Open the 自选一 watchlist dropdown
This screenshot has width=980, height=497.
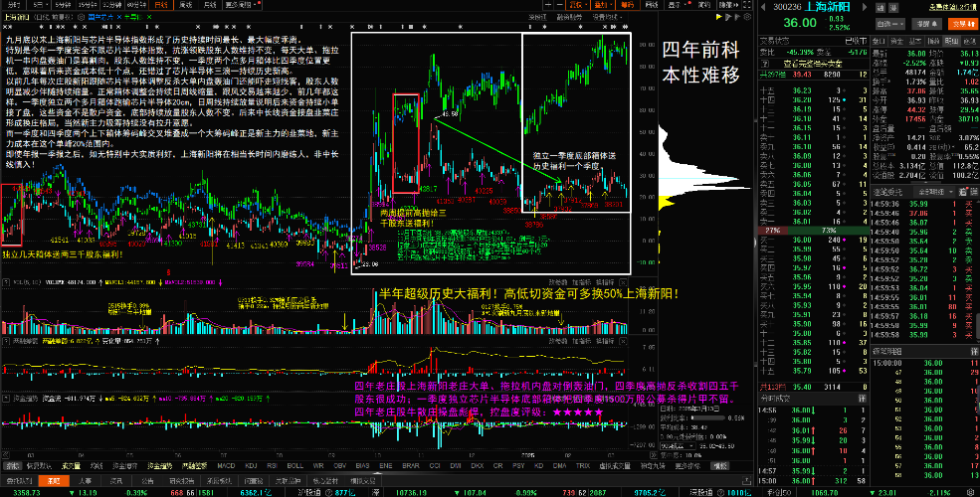click(890, 24)
